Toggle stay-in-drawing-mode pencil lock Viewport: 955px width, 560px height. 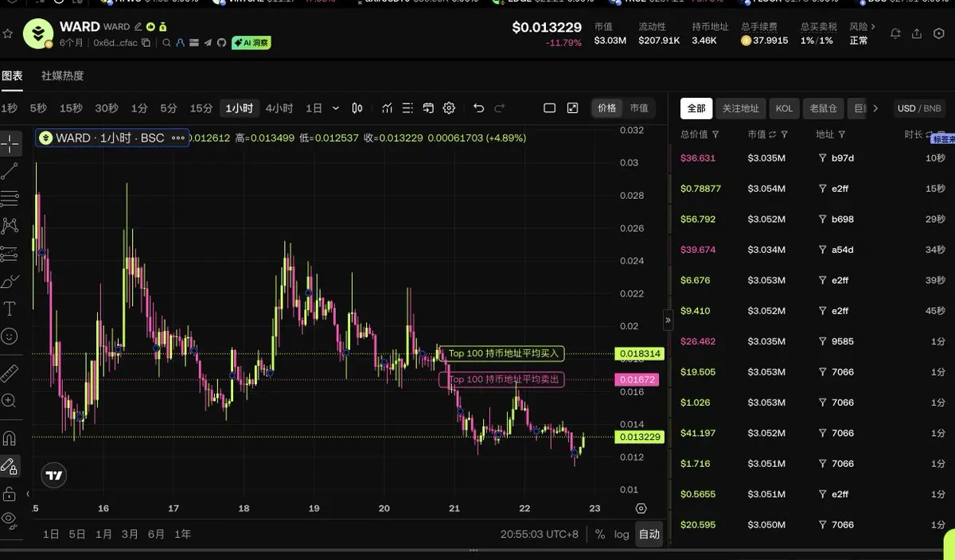10,466
